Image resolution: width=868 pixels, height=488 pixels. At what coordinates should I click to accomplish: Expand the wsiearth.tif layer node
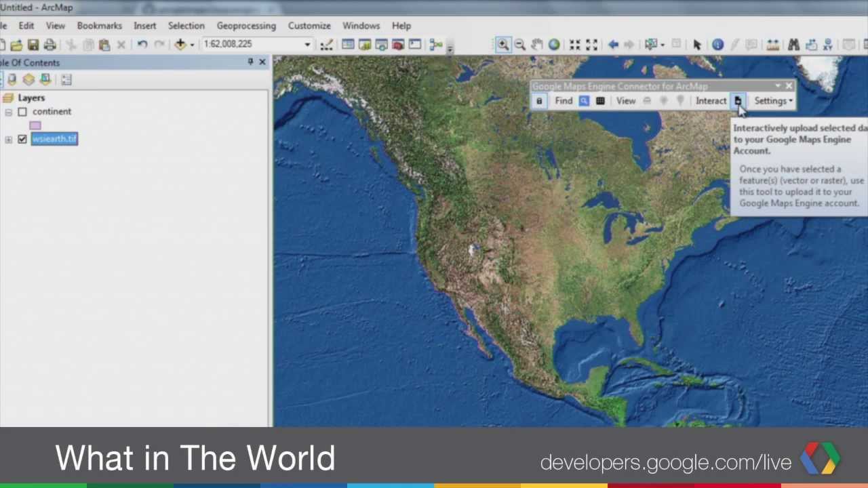coord(8,140)
